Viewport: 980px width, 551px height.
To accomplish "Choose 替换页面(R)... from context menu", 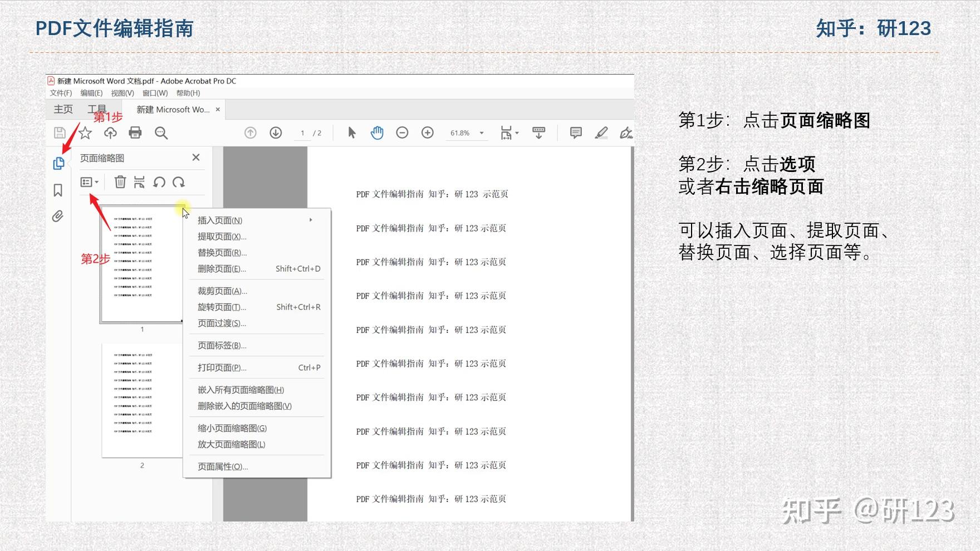I will pyautogui.click(x=256, y=253).
